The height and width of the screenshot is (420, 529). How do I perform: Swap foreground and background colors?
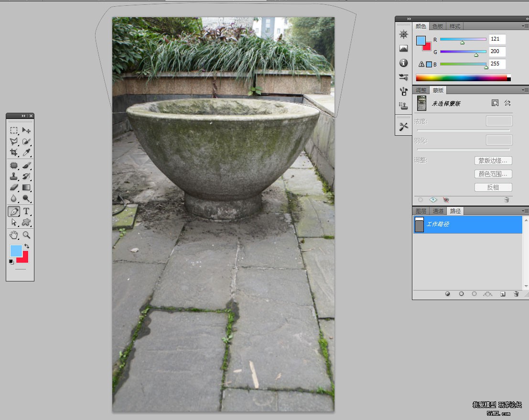[x=27, y=246]
